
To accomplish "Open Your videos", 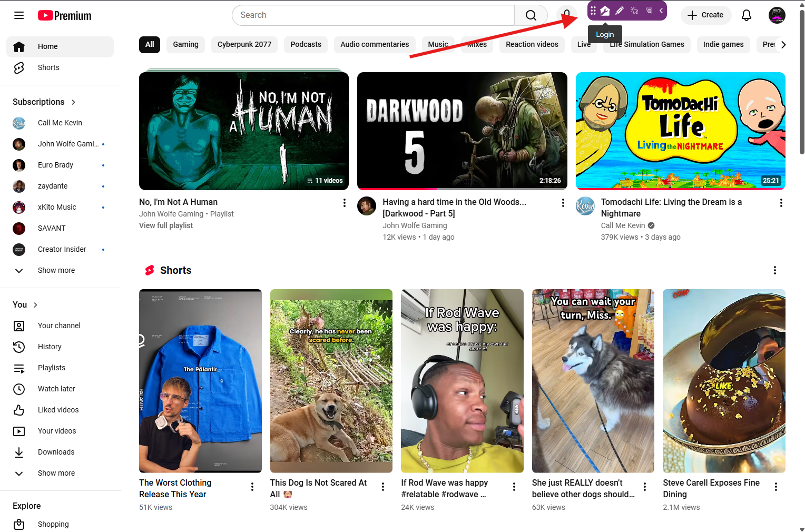I will click(x=60, y=431).
